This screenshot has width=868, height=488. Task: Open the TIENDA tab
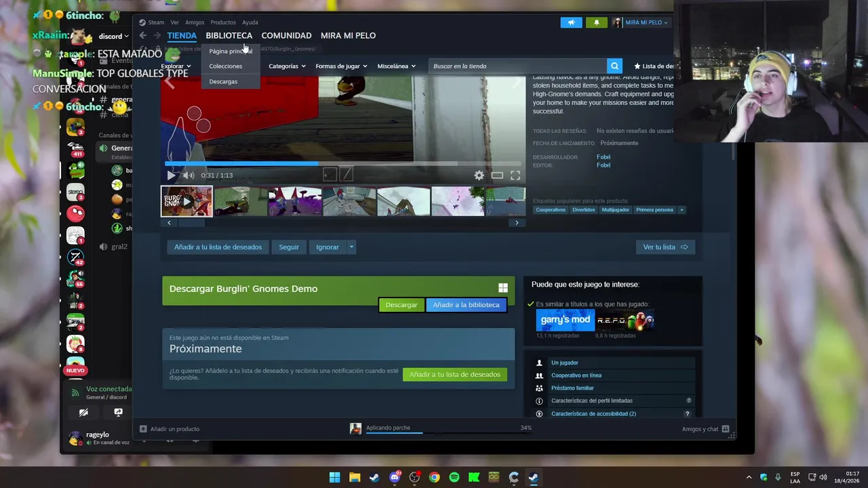pyautogui.click(x=182, y=35)
